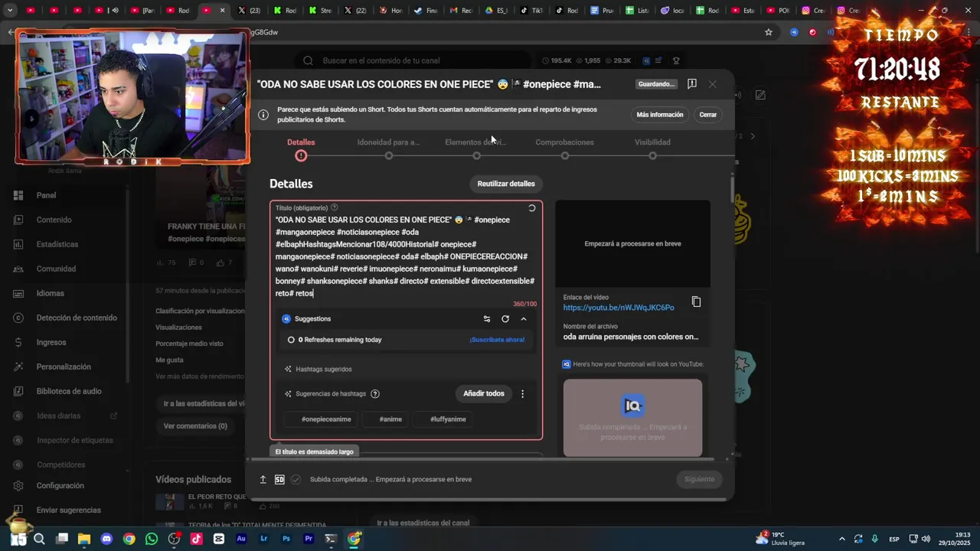The image size is (980, 551).
Task: Switch to the TikT browser tab
Action: pyautogui.click(x=531, y=11)
